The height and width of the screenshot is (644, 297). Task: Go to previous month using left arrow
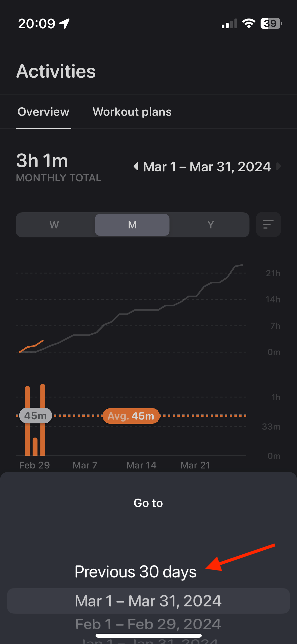coord(136,167)
